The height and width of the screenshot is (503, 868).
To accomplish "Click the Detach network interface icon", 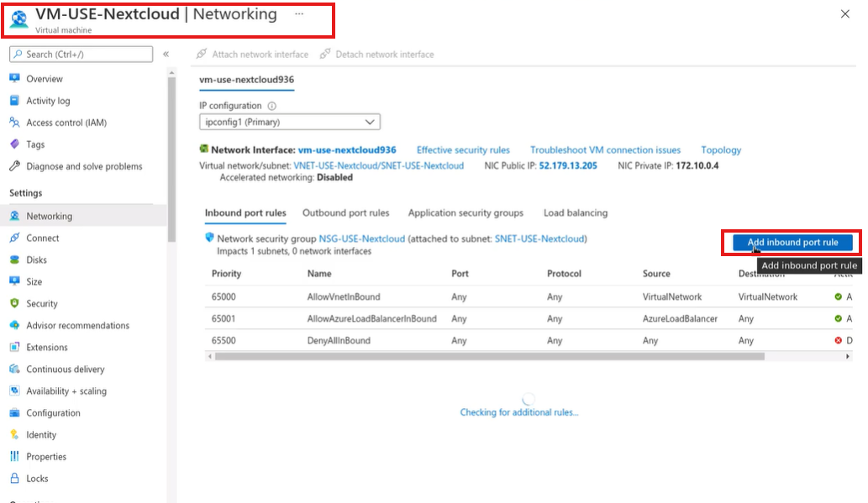I will tap(325, 54).
